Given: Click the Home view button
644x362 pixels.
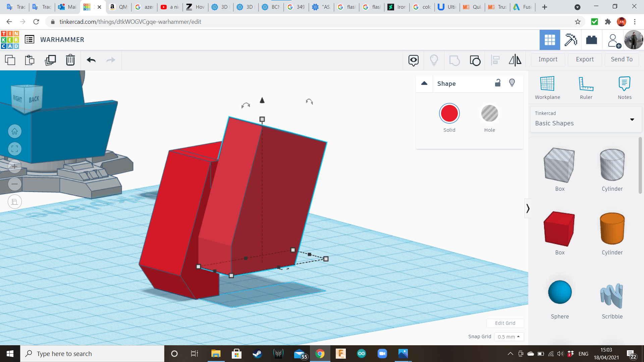Looking at the screenshot, I should coord(15,131).
